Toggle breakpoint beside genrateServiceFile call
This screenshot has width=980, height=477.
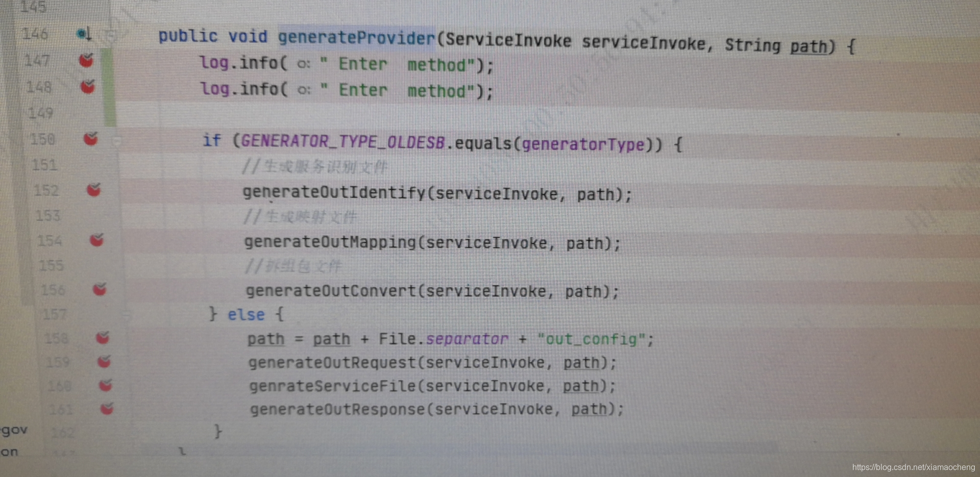coord(106,385)
